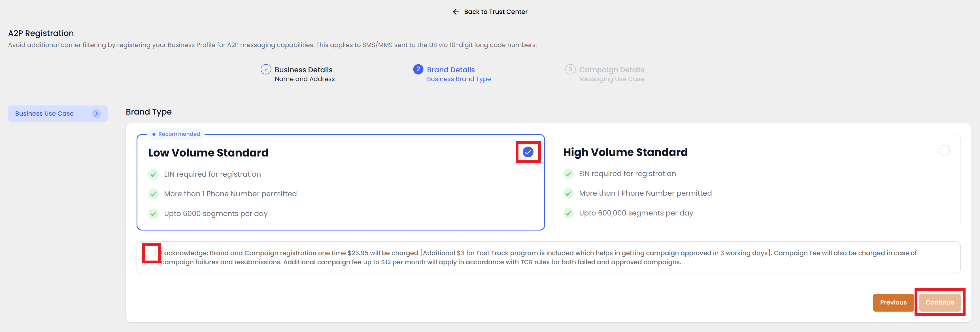Check the fee acknowledgement checkbox

151,253
